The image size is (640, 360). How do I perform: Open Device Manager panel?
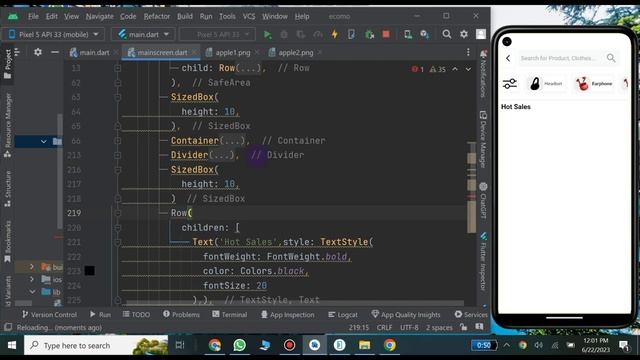pos(483,139)
